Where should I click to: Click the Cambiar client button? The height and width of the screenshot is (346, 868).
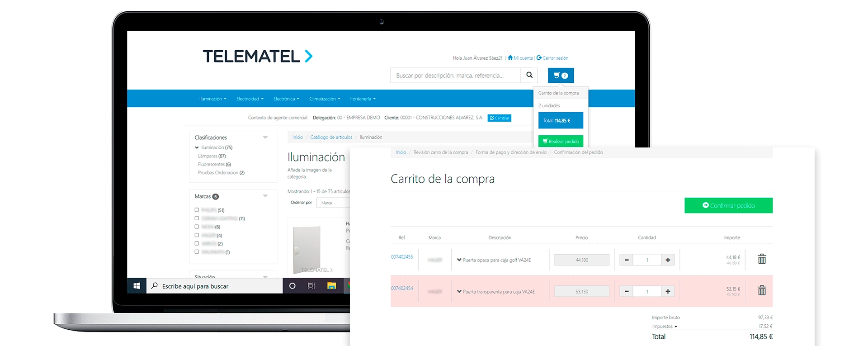(x=499, y=118)
